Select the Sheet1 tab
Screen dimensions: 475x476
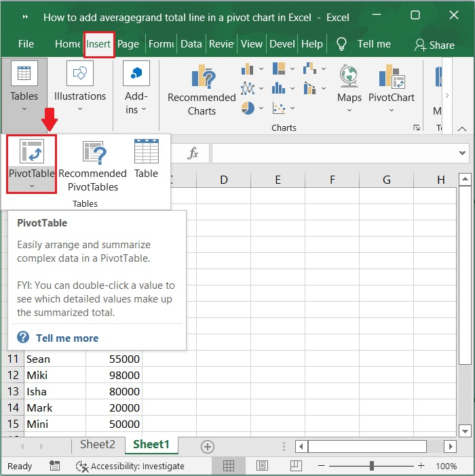click(x=151, y=444)
